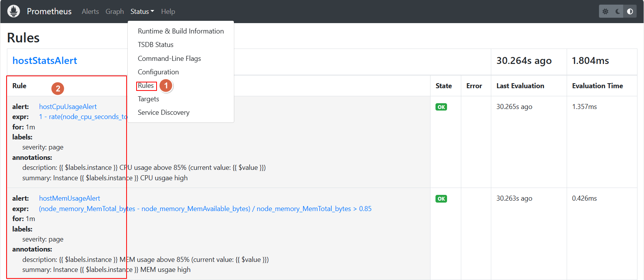Screen dimensions: 644x280
Task: Click the group's '30.264s ago' value
Action: point(524,60)
